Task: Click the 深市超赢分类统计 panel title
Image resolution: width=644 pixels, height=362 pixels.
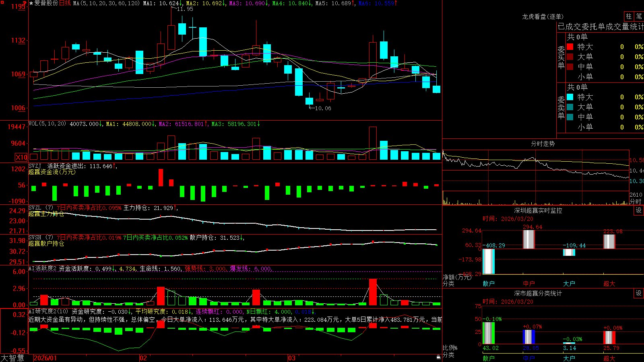Action: (538, 293)
